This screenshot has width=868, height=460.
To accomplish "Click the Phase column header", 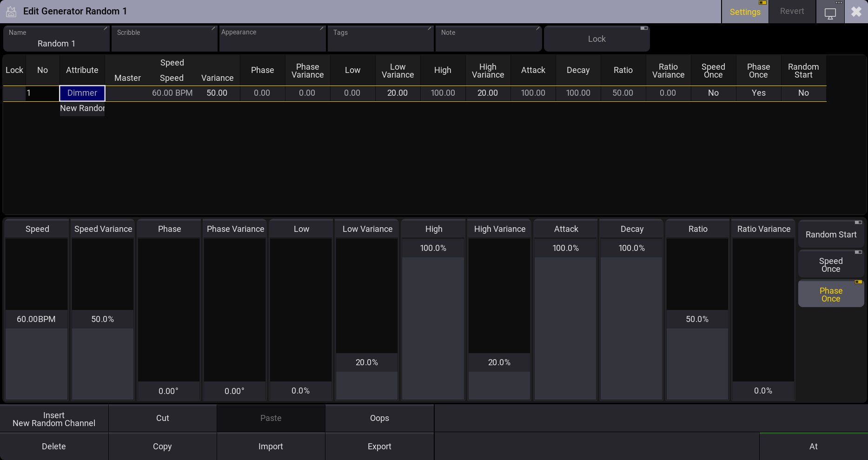I will (x=262, y=70).
